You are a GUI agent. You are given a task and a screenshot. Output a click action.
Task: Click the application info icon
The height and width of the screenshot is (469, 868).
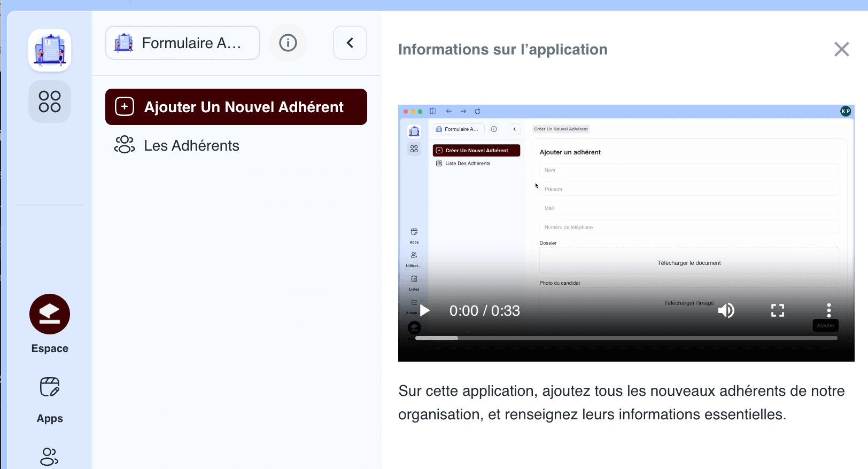pyautogui.click(x=288, y=43)
